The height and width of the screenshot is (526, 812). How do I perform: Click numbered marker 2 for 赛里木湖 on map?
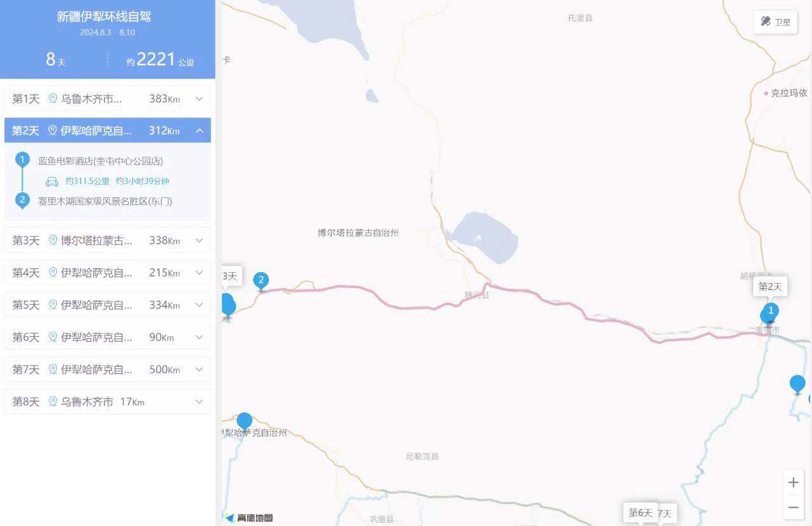pos(261,280)
